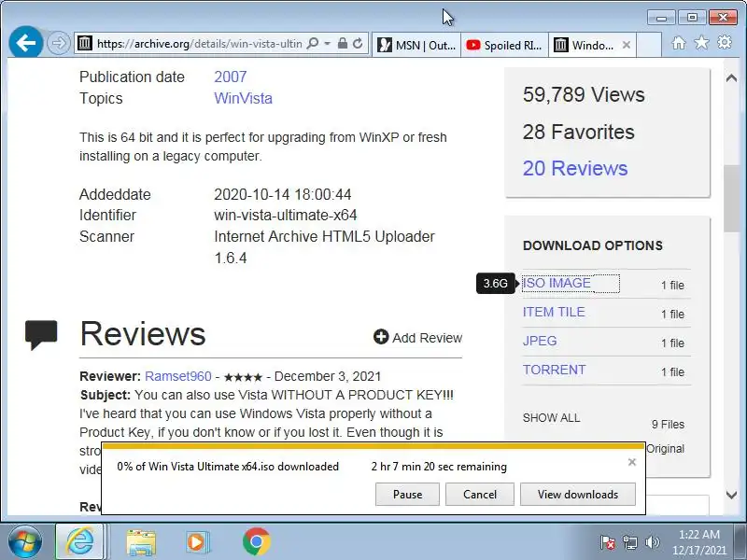This screenshot has width=747, height=560.
Task: Click the Reviews speech bubble icon
Action: 41,335
